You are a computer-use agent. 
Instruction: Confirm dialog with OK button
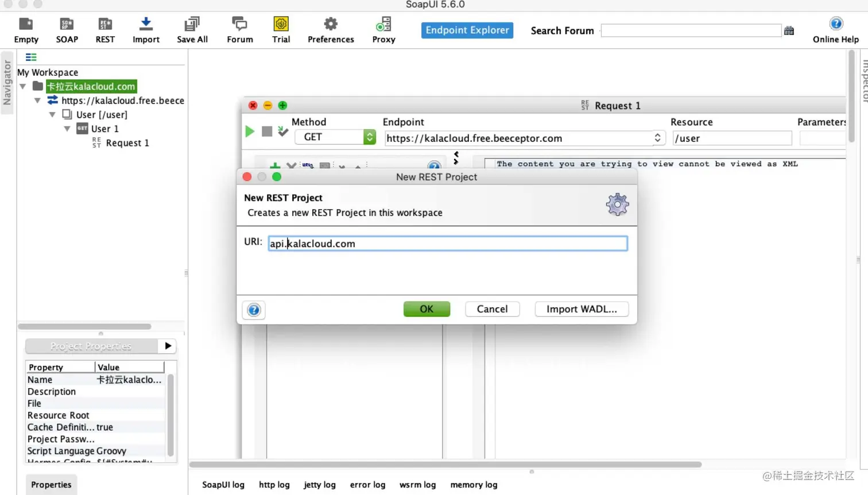pos(427,309)
